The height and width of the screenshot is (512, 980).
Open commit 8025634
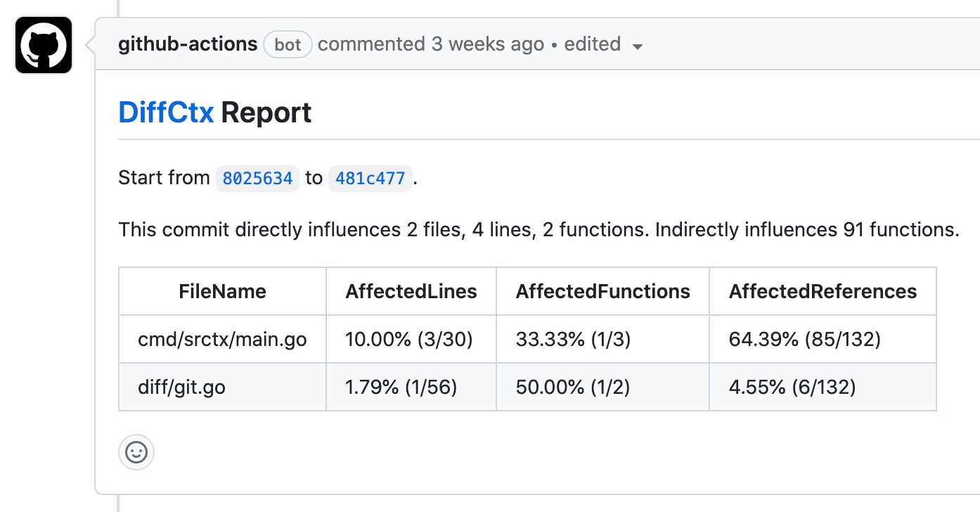(257, 178)
